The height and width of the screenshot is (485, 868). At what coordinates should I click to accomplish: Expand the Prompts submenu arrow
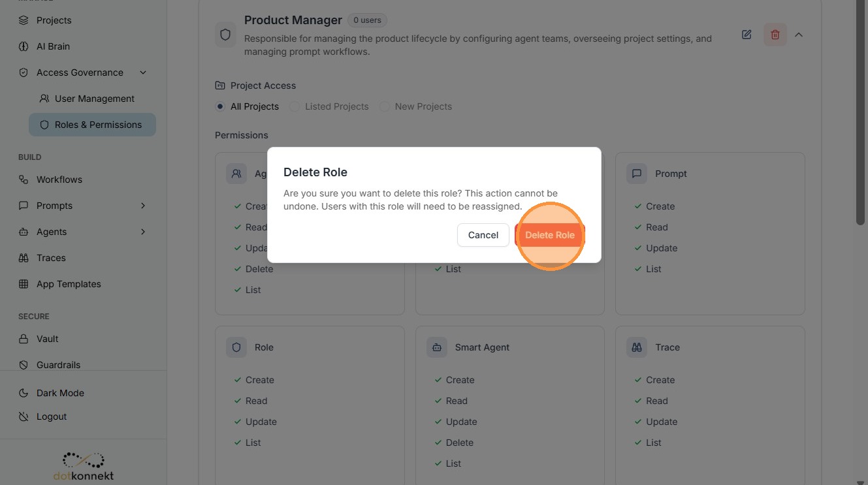pyautogui.click(x=143, y=206)
